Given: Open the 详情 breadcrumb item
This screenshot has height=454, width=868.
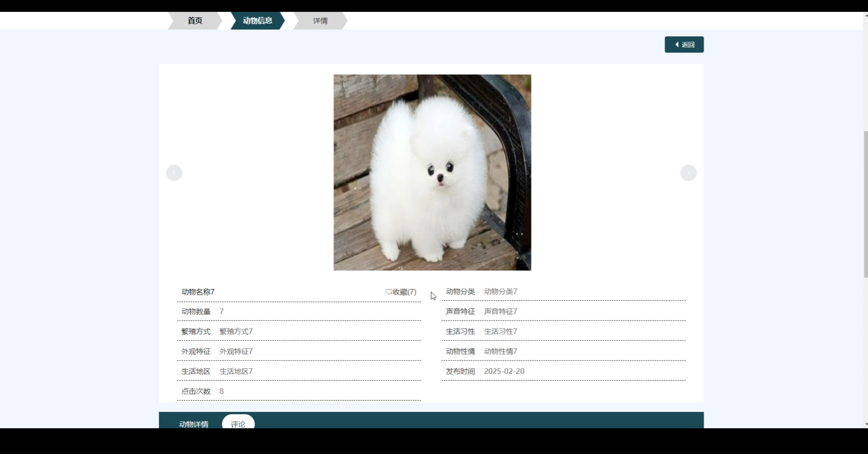Looking at the screenshot, I should (x=320, y=21).
